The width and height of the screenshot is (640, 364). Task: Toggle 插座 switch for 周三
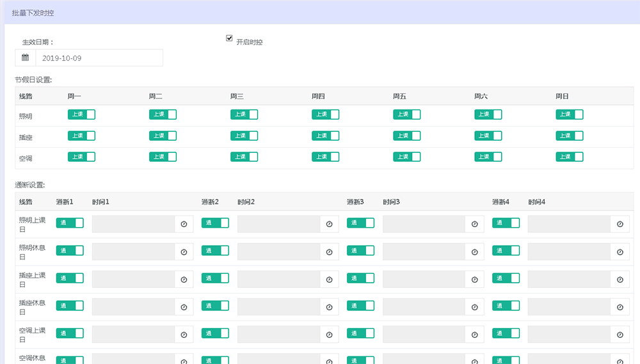click(x=244, y=136)
